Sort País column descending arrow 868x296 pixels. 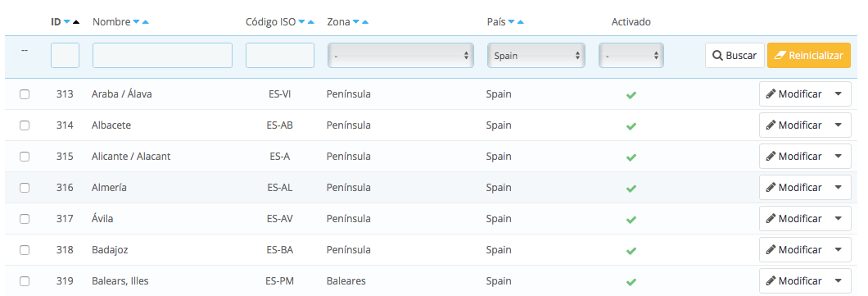512,22
